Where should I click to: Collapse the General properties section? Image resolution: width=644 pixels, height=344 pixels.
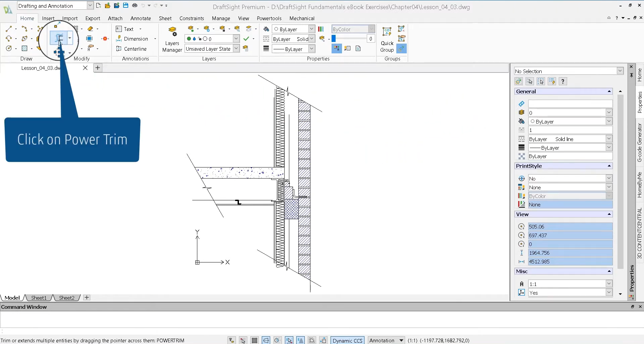click(x=609, y=91)
